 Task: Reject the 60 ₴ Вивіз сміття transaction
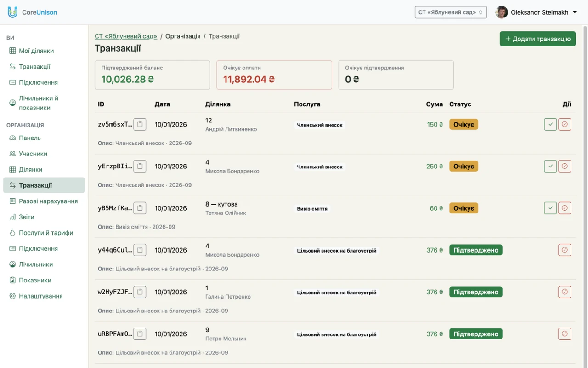click(565, 208)
